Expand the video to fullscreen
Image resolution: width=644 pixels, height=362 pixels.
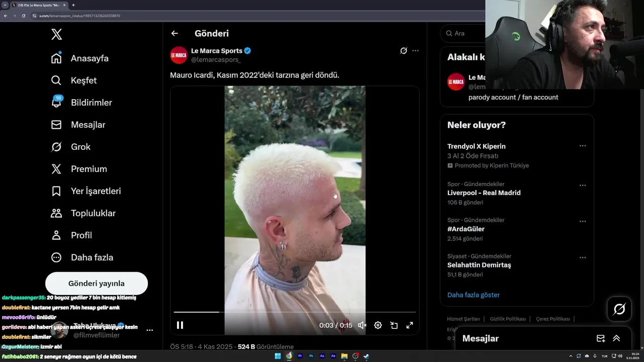point(410,325)
